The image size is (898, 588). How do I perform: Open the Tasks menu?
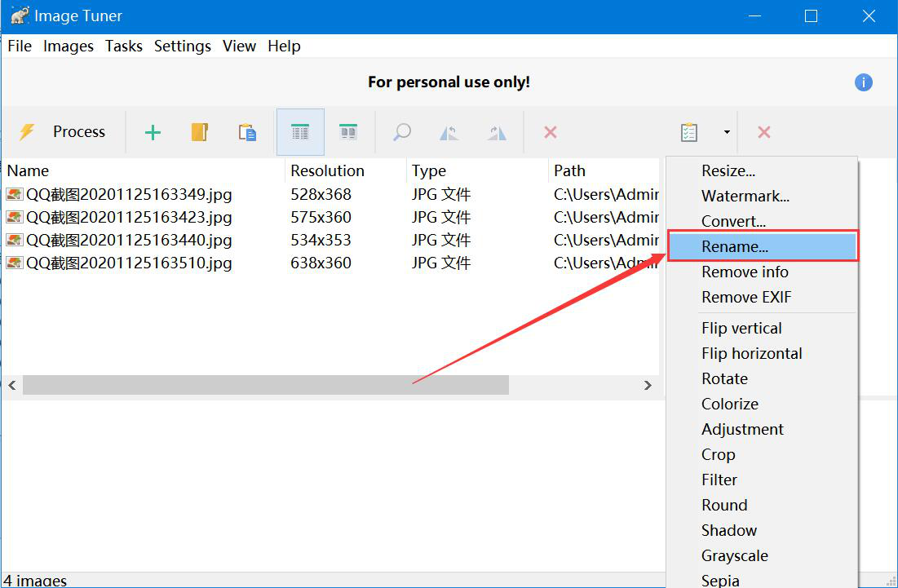tap(124, 46)
